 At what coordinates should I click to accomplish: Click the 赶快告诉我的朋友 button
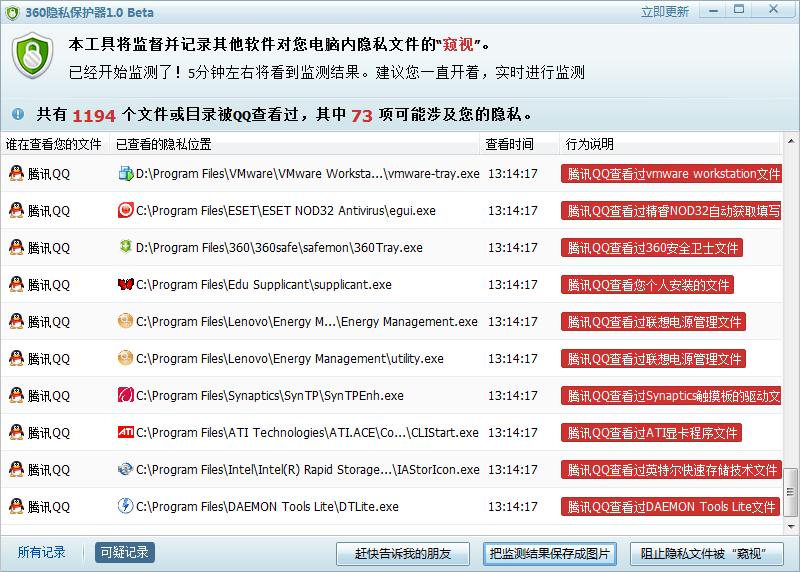click(403, 554)
